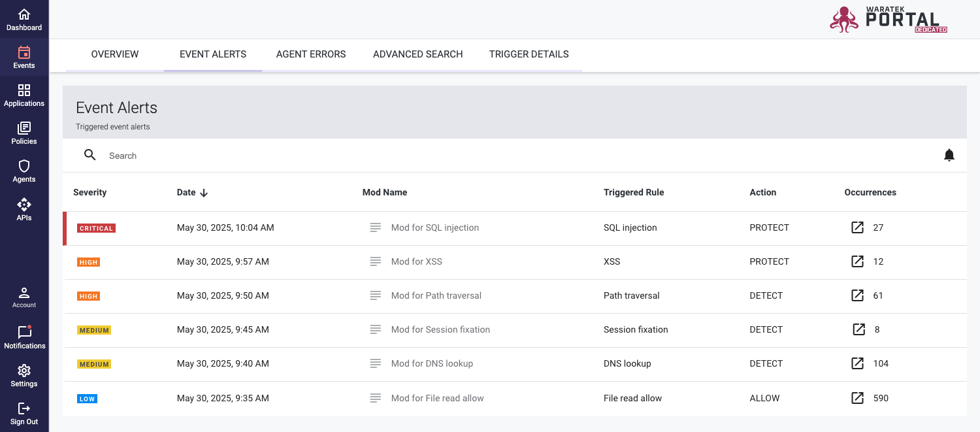The width and height of the screenshot is (980, 432).
Task: Open the Mod for Path traversal link
Action: [436, 295]
